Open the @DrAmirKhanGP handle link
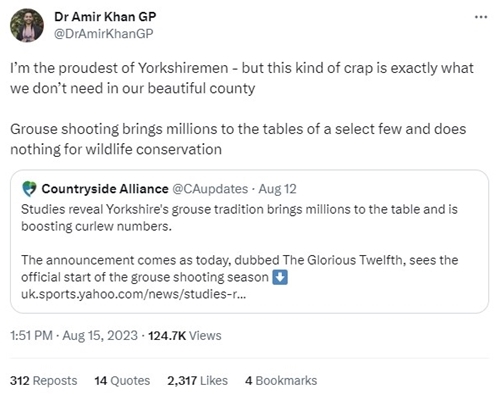Image resolution: width=500 pixels, height=395 pixels. [104, 34]
